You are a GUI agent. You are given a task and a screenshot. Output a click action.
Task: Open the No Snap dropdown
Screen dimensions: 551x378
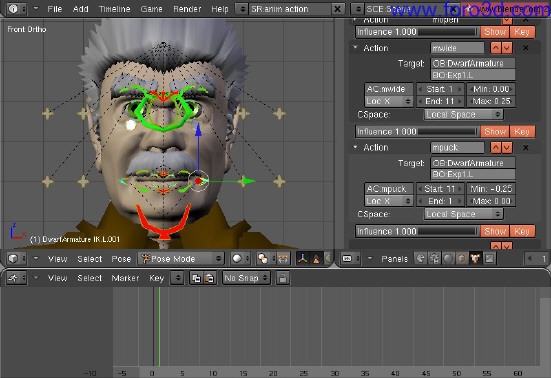pos(246,278)
